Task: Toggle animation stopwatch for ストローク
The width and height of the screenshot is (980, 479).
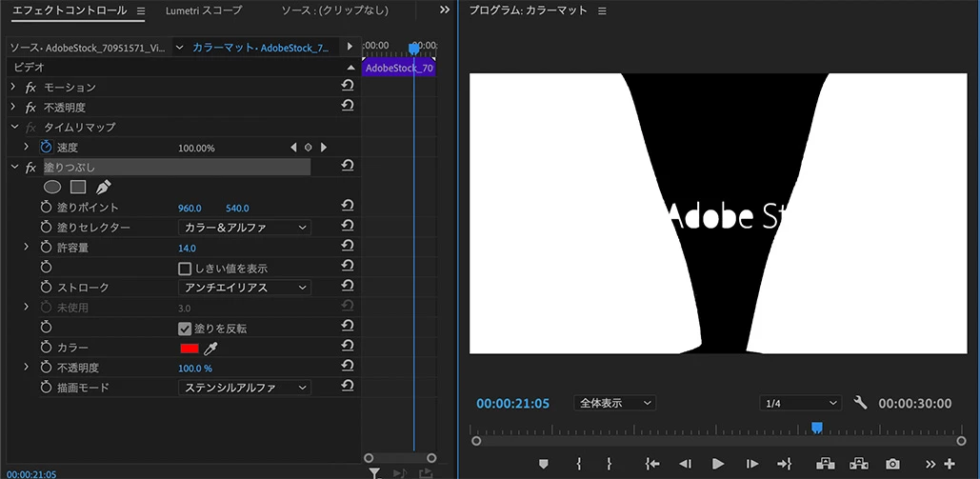Action: 47,287
